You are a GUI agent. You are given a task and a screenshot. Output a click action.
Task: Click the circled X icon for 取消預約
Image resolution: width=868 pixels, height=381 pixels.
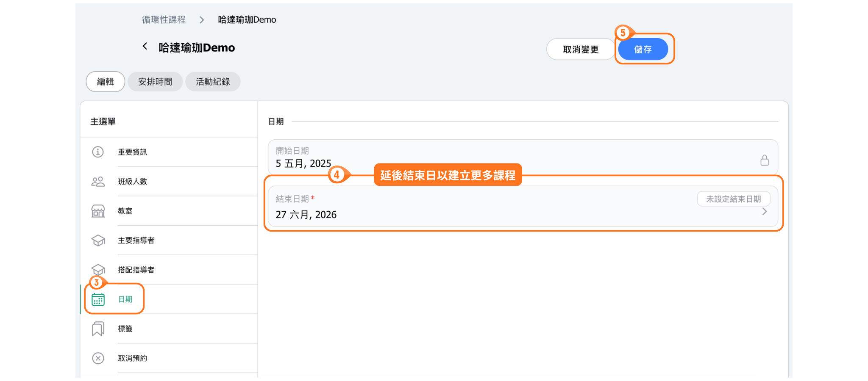[98, 358]
